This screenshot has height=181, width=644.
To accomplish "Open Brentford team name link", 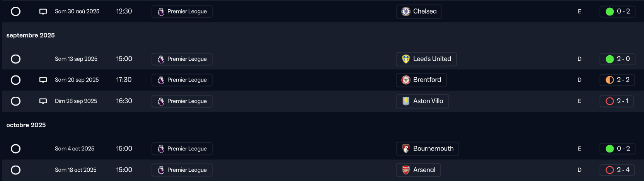I will 427,80.
